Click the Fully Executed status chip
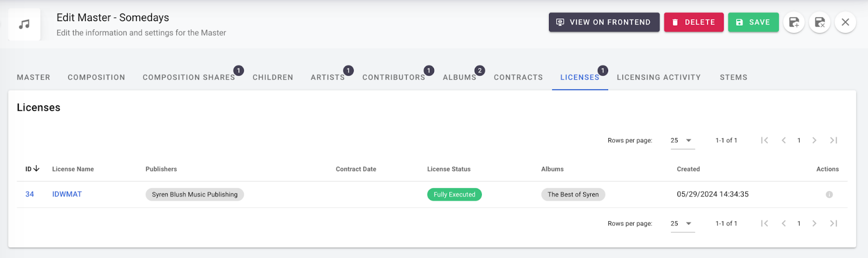Image resolution: width=868 pixels, height=258 pixels. pyautogui.click(x=454, y=194)
